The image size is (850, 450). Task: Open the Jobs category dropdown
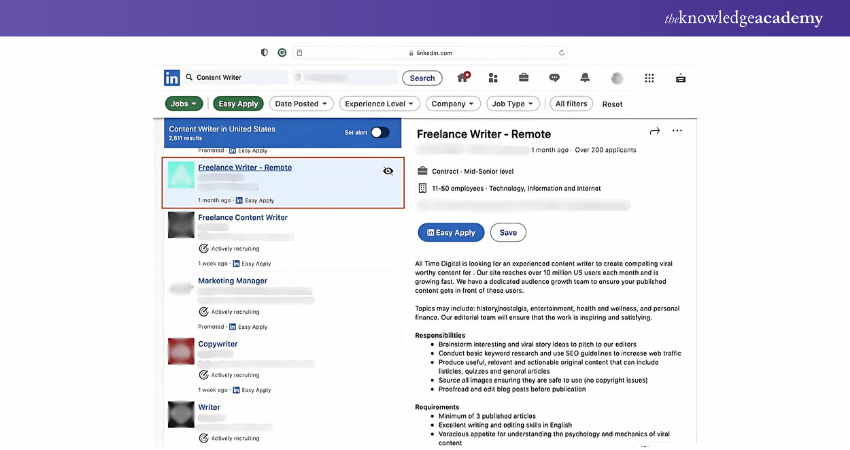pos(184,104)
